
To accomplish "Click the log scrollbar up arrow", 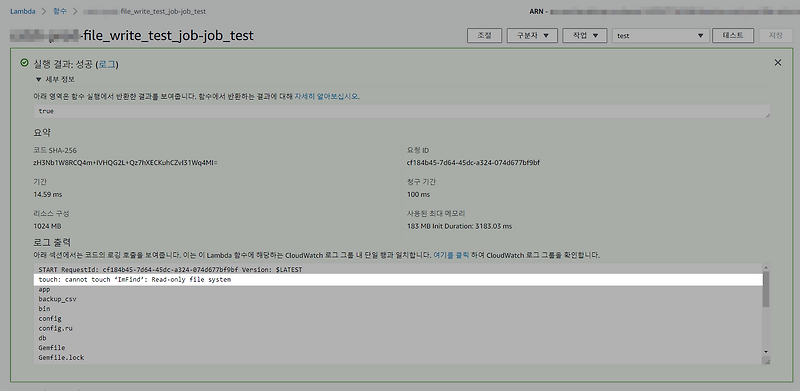I will tap(766, 267).
